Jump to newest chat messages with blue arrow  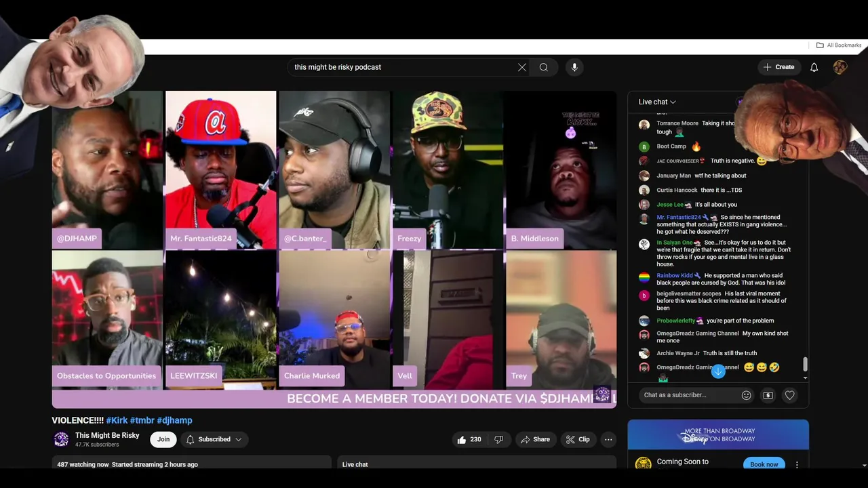pos(718,371)
